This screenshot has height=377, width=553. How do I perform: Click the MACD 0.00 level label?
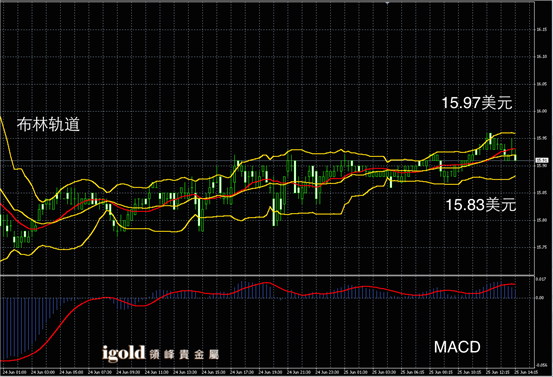[540, 298]
